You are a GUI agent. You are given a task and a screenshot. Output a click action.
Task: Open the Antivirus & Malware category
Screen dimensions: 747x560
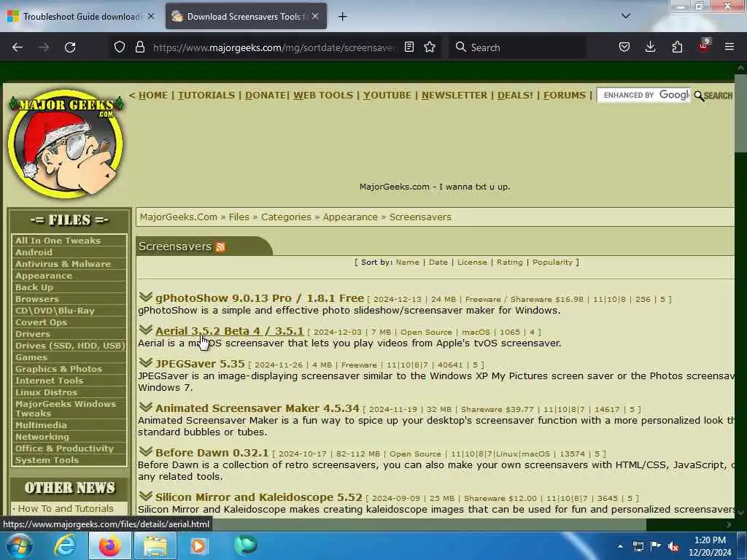[x=63, y=264]
